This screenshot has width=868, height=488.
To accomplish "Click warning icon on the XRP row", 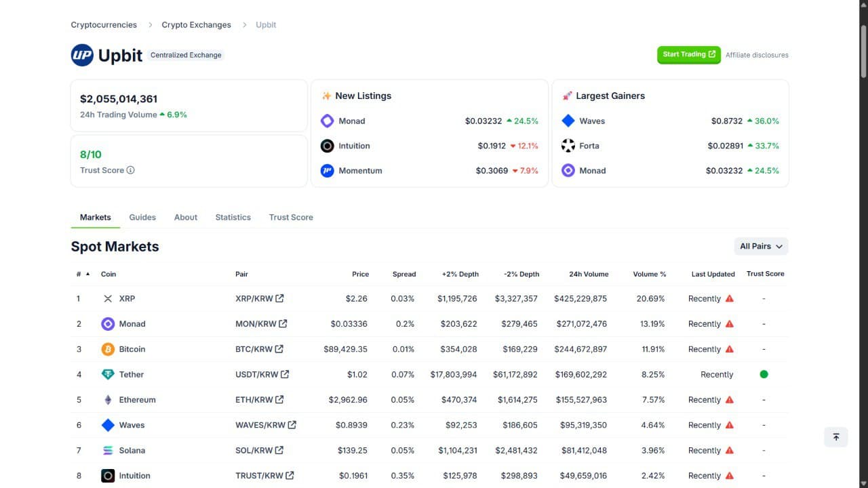I will pos(730,298).
